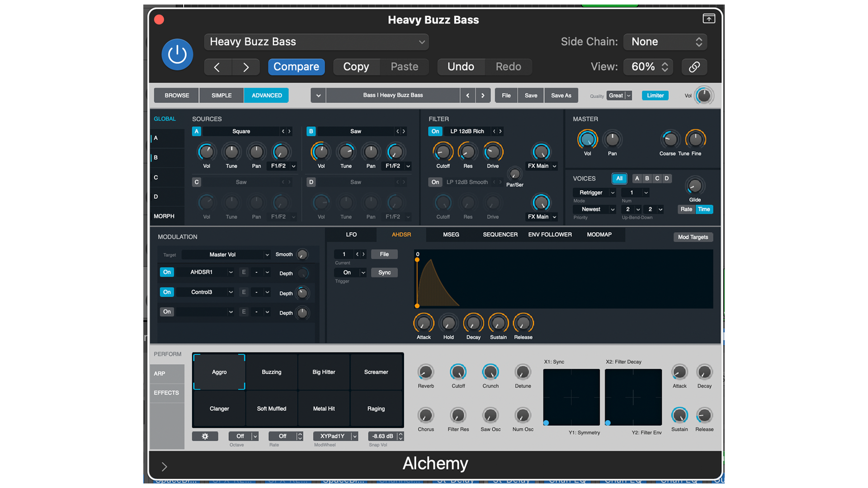Switch to the BROWSE view tab
This screenshot has width=868, height=488.
(177, 95)
